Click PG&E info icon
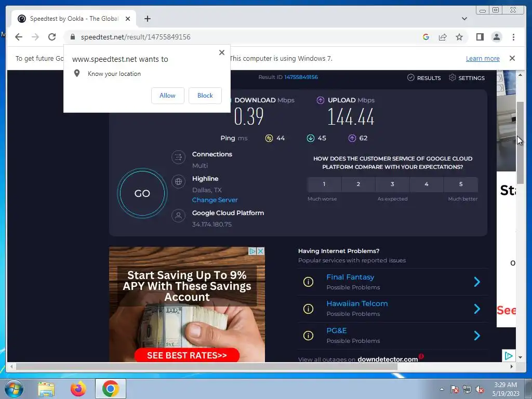 [308, 335]
